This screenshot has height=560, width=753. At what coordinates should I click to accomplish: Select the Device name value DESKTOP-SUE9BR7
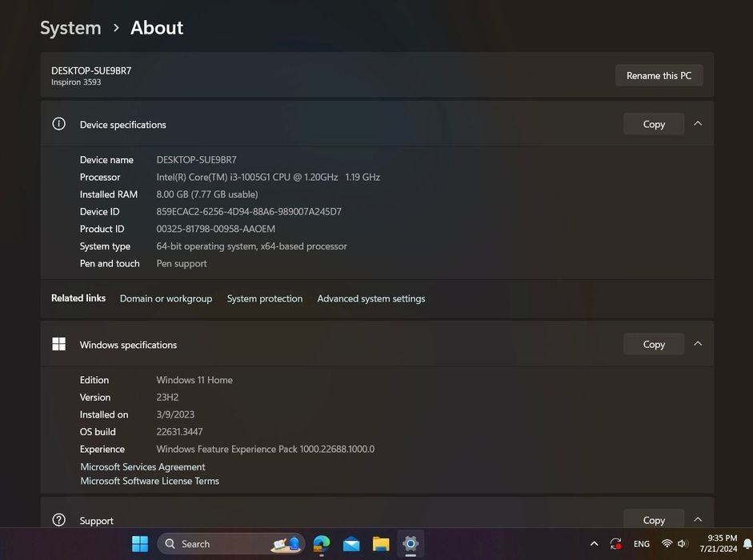(196, 159)
